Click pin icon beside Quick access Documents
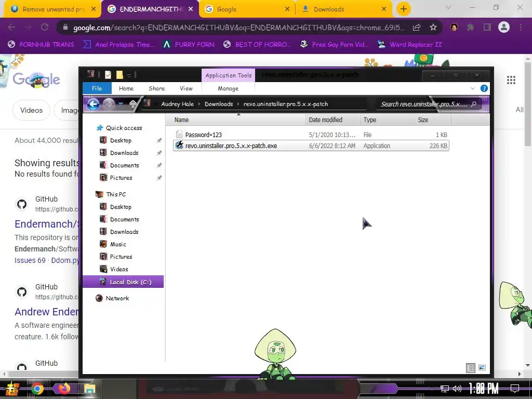Image resolution: width=532 pixels, height=399 pixels. click(159, 165)
